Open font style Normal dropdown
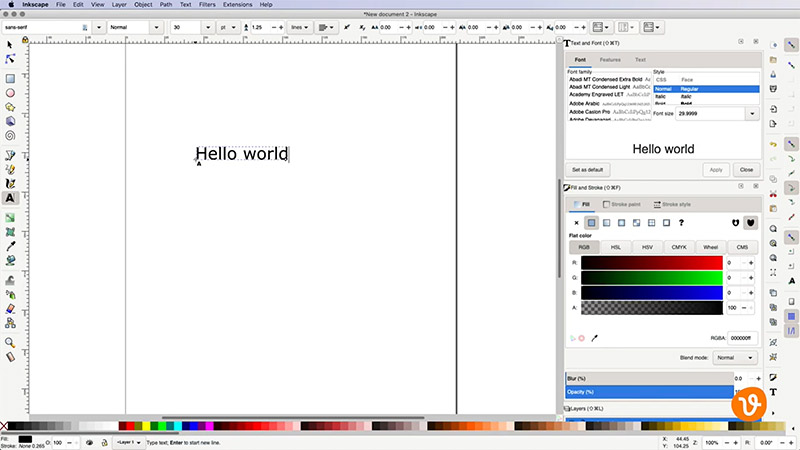 pos(157,27)
